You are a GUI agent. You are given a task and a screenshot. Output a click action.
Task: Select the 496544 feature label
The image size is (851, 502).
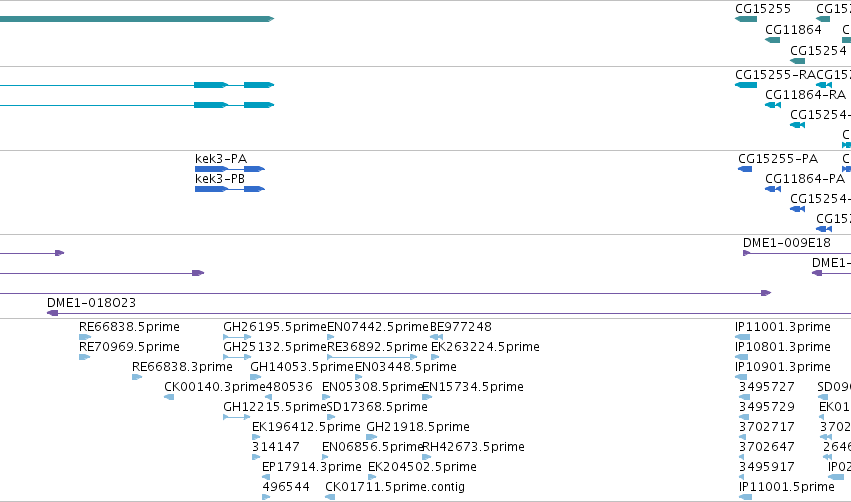286,487
